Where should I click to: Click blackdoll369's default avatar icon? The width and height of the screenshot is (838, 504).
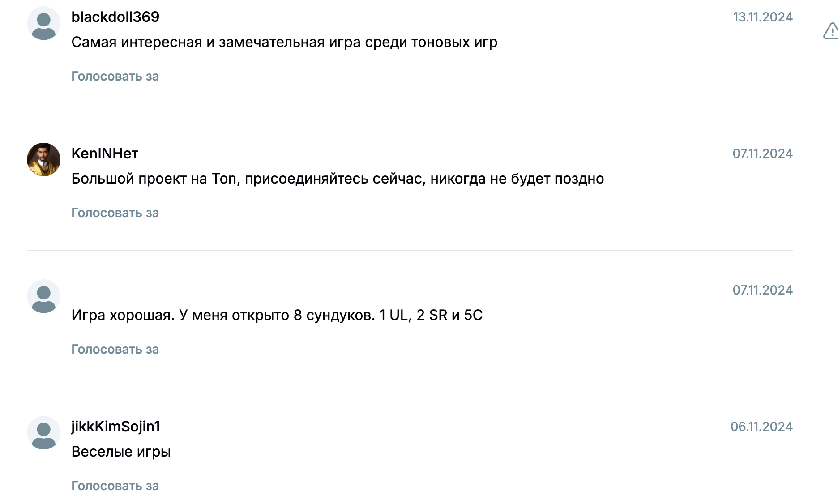click(x=43, y=23)
